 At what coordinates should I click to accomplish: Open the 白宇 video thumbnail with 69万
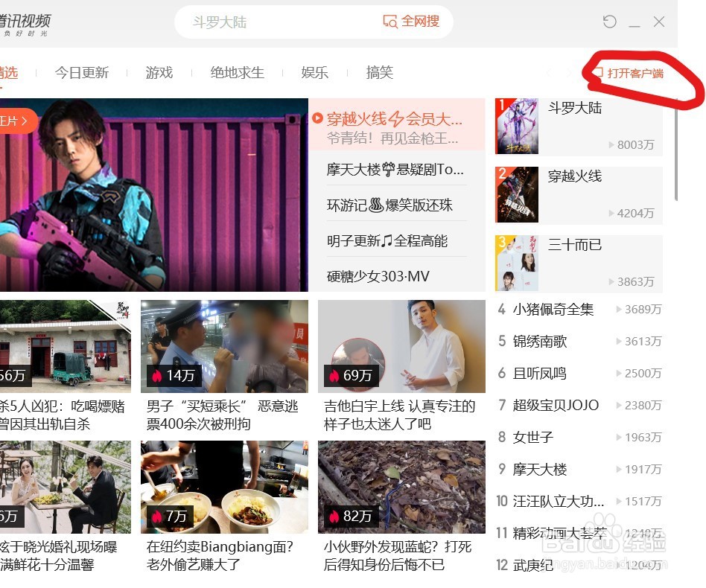(401, 346)
